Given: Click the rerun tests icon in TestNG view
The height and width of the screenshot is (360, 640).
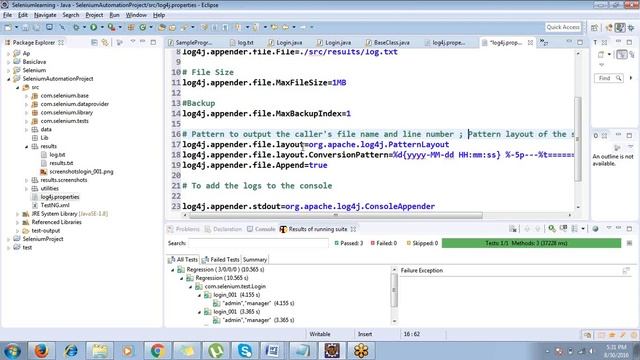Looking at the screenshot, I should 552,229.
